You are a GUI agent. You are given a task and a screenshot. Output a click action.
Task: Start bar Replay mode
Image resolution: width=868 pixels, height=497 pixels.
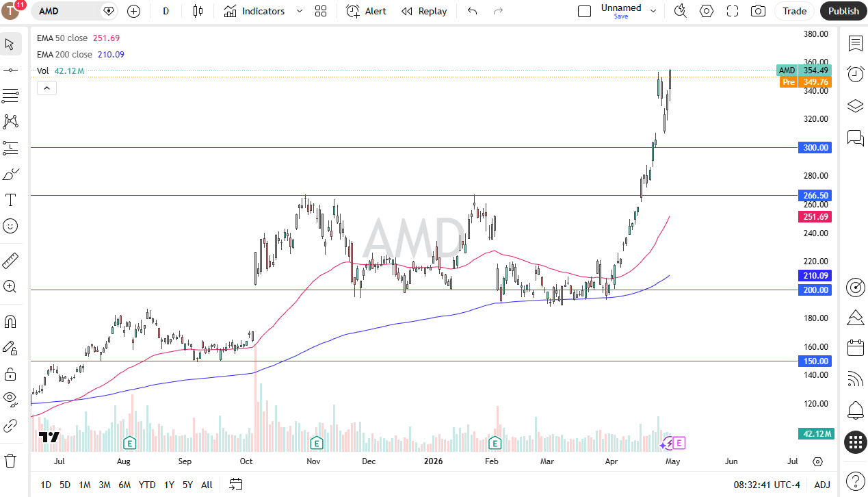point(424,11)
